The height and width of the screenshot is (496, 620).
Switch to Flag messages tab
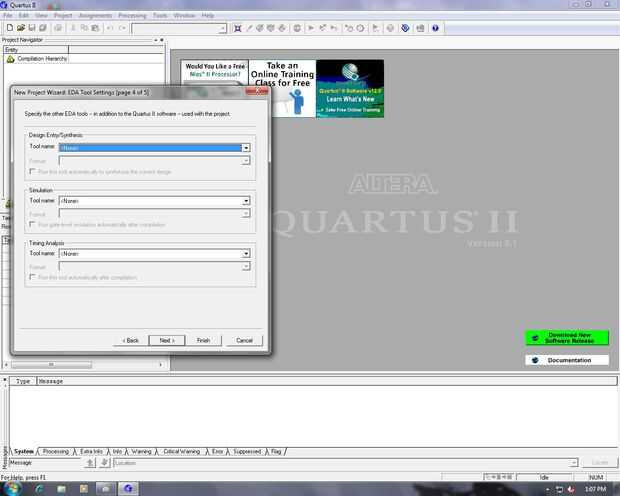(x=276, y=451)
